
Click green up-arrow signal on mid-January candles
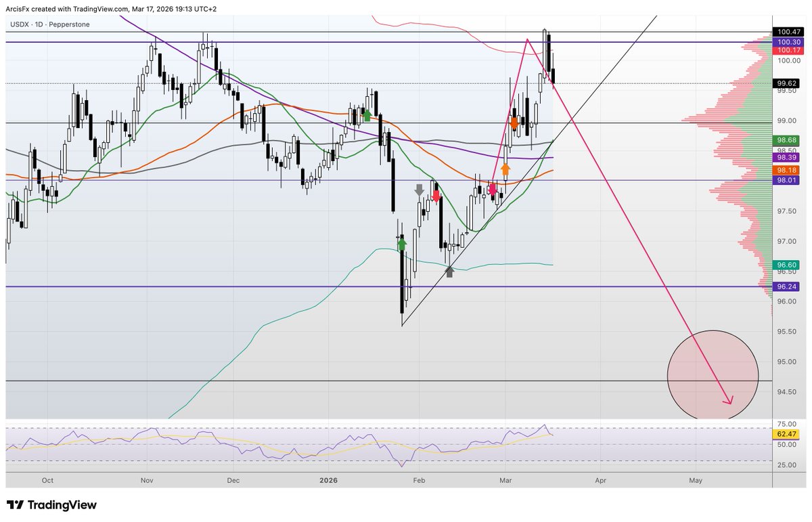pos(367,115)
